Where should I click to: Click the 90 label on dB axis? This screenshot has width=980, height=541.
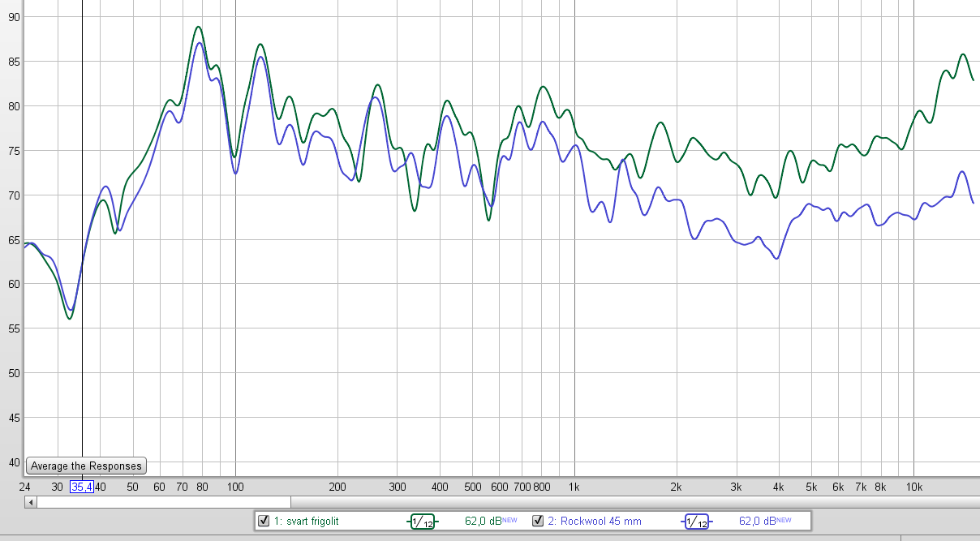15,17
